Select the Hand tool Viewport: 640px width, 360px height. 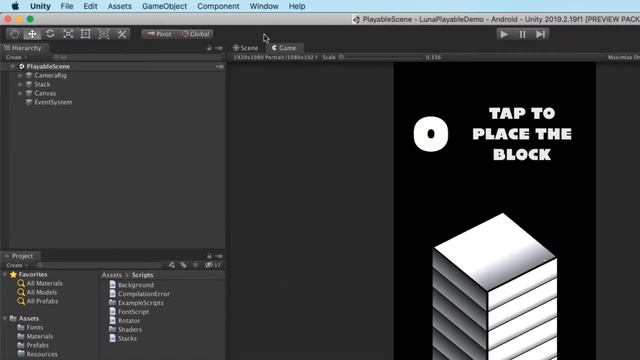click(15, 34)
